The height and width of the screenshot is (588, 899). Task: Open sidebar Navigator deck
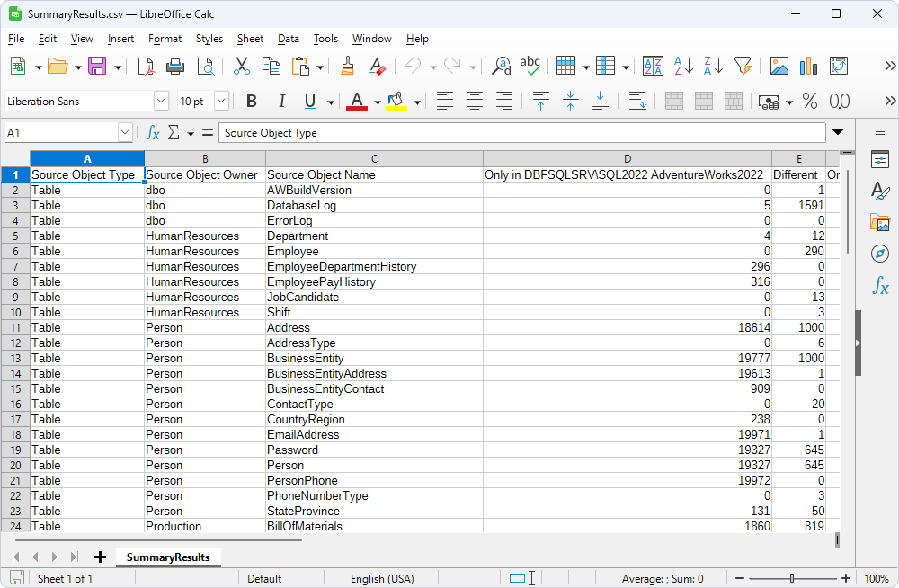click(x=879, y=253)
